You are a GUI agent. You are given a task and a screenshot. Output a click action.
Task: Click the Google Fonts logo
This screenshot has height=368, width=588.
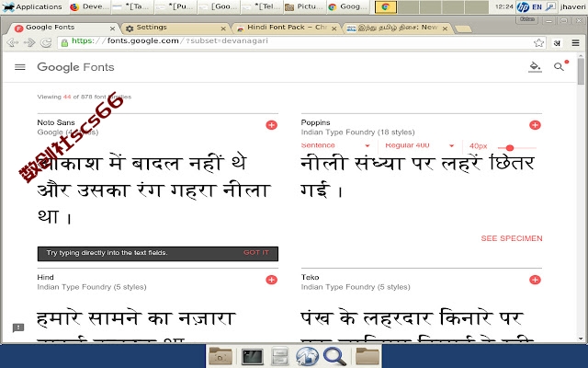point(75,67)
